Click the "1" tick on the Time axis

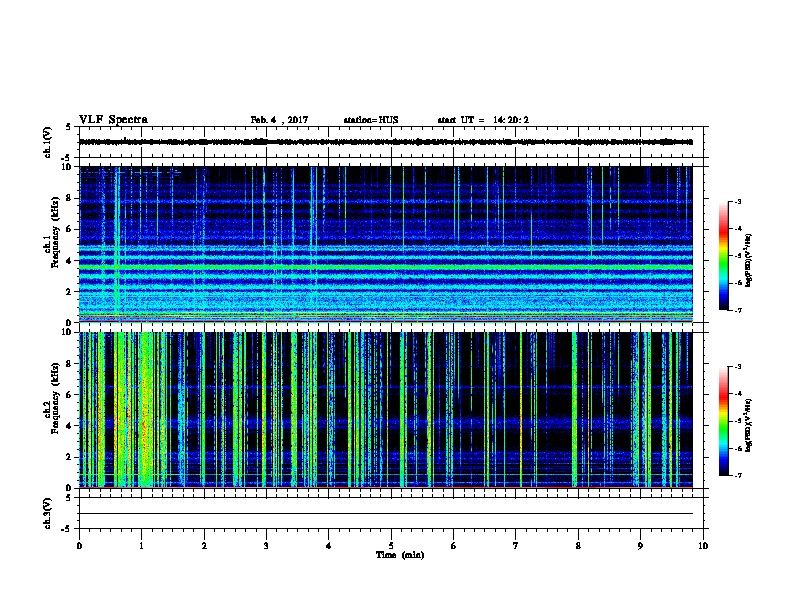141,546
